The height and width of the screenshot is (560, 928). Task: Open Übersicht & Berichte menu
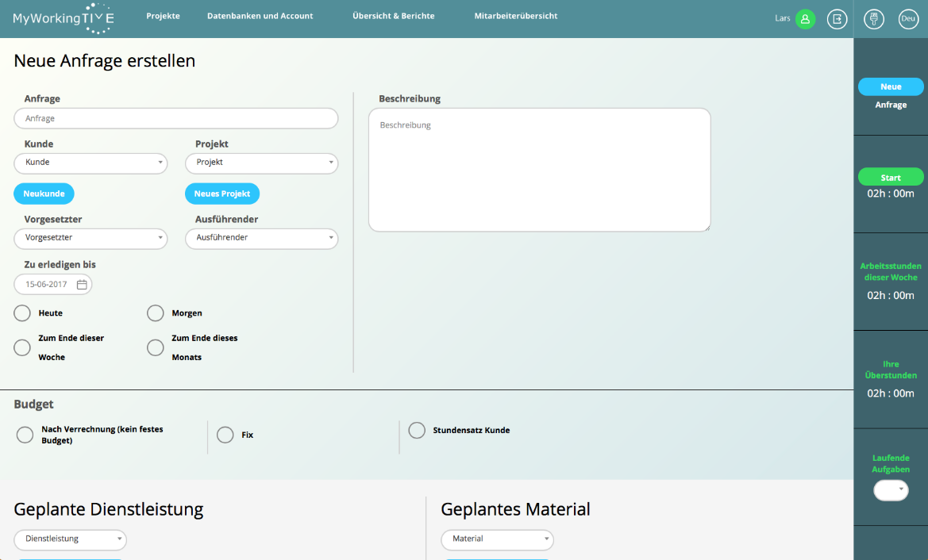(394, 16)
